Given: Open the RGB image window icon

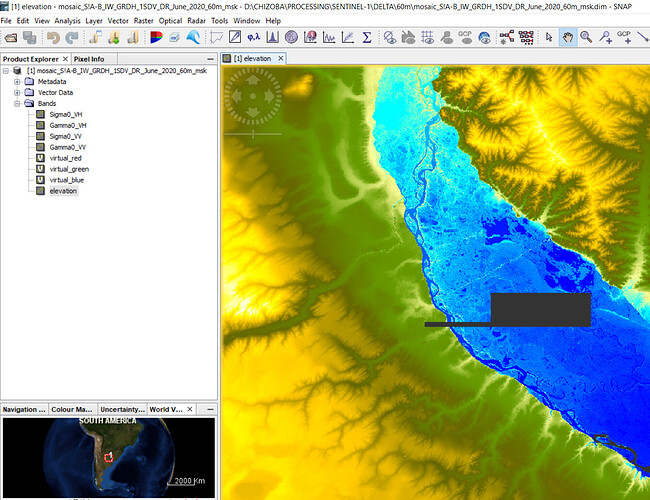Looking at the screenshot, I should tap(156, 38).
